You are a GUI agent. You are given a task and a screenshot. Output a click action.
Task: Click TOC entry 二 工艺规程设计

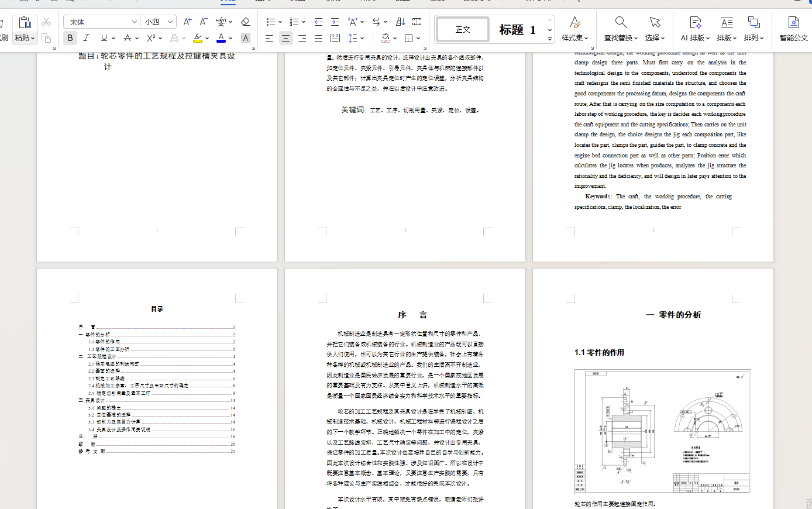tap(157, 356)
